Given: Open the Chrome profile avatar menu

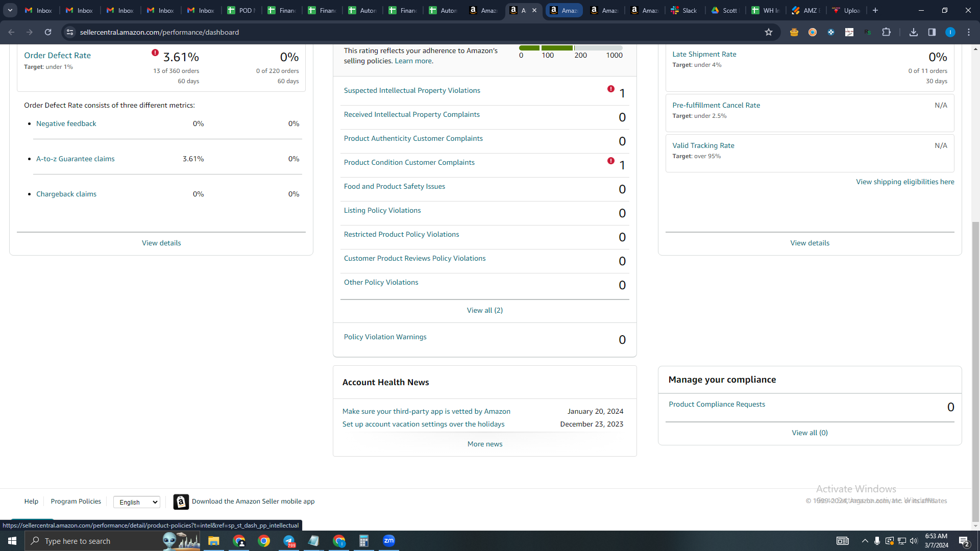Looking at the screenshot, I should click(950, 32).
